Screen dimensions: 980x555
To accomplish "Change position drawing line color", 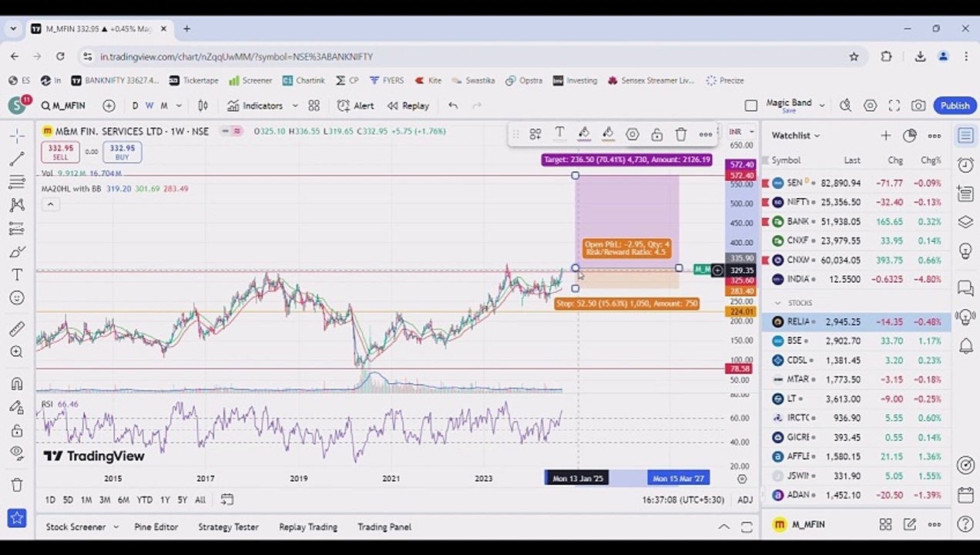I will click(x=608, y=134).
